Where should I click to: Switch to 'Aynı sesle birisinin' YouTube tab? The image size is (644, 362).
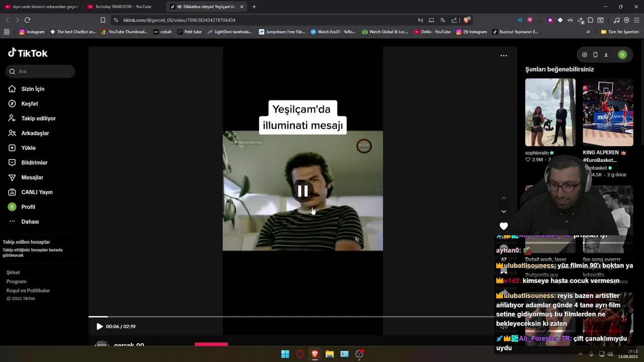point(41,7)
